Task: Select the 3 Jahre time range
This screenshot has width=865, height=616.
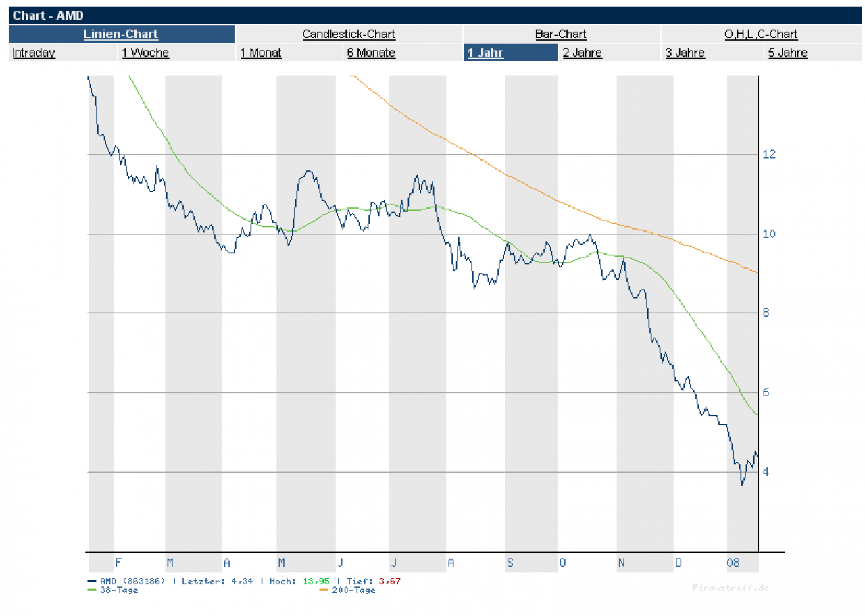Action: [685, 53]
